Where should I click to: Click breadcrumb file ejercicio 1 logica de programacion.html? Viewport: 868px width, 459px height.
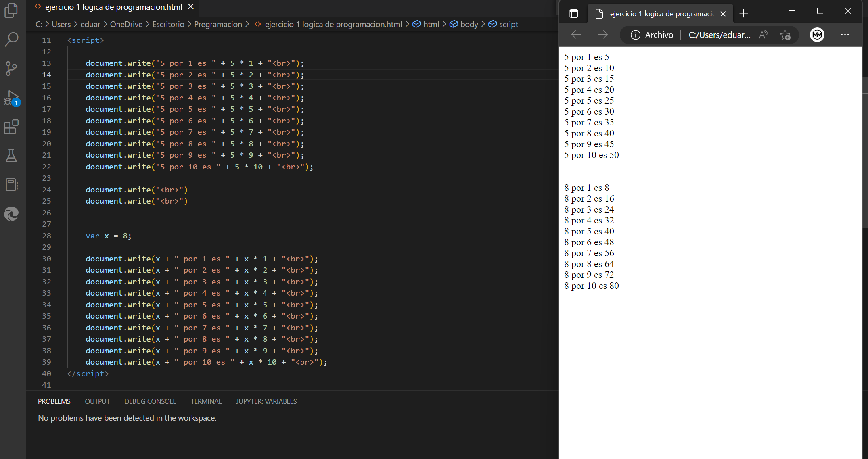[x=333, y=24]
